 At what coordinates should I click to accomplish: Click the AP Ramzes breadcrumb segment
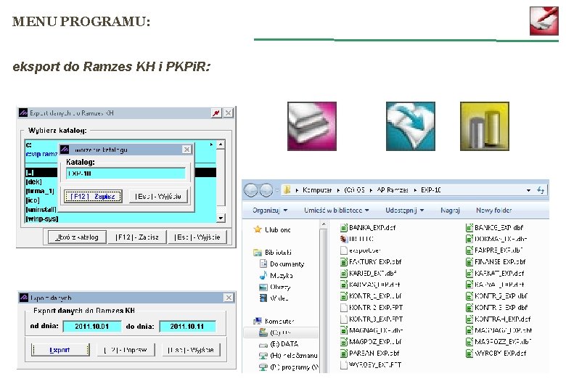pos(393,190)
